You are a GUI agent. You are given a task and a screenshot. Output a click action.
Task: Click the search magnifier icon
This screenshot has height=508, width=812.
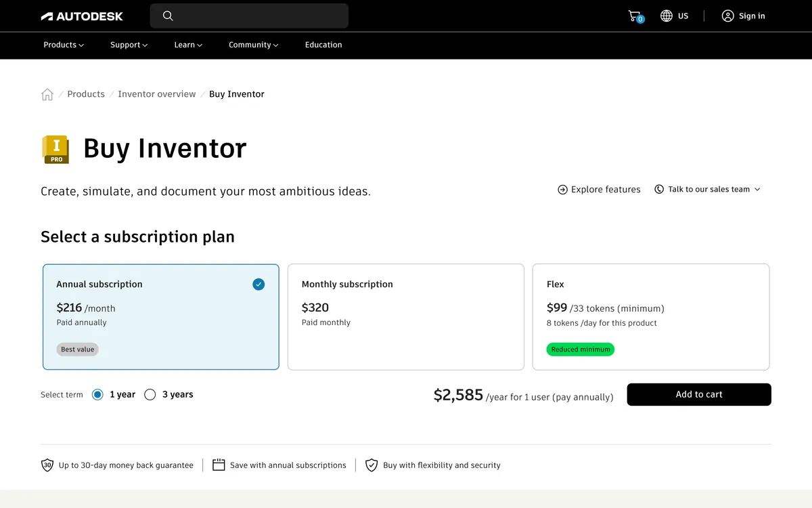168,16
